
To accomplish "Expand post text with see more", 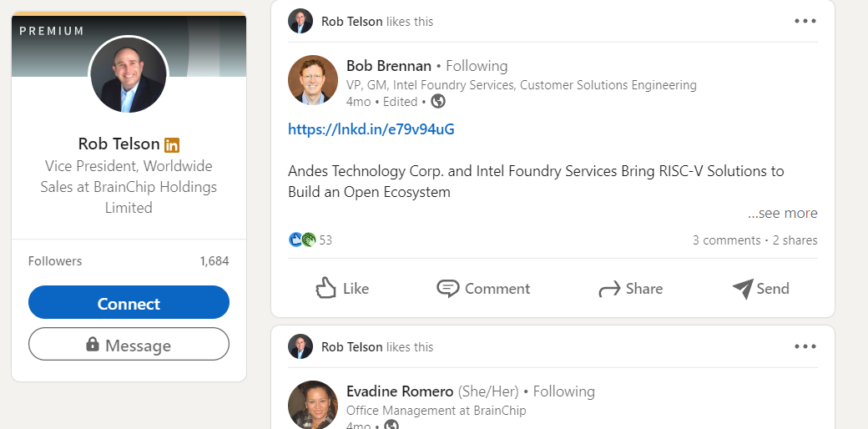I will click(x=782, y=214).
